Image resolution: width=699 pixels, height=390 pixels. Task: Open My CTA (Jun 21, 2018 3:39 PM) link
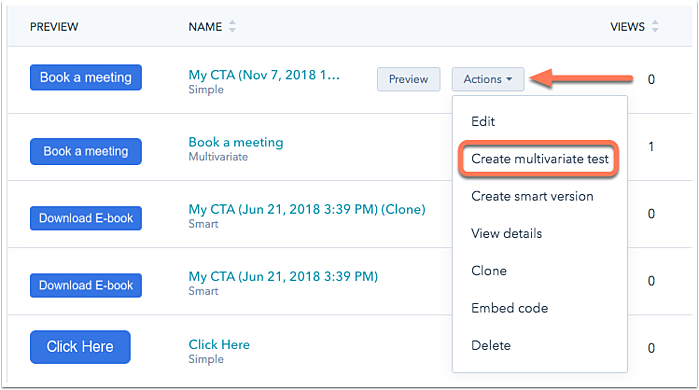click(x=283, y=276)
